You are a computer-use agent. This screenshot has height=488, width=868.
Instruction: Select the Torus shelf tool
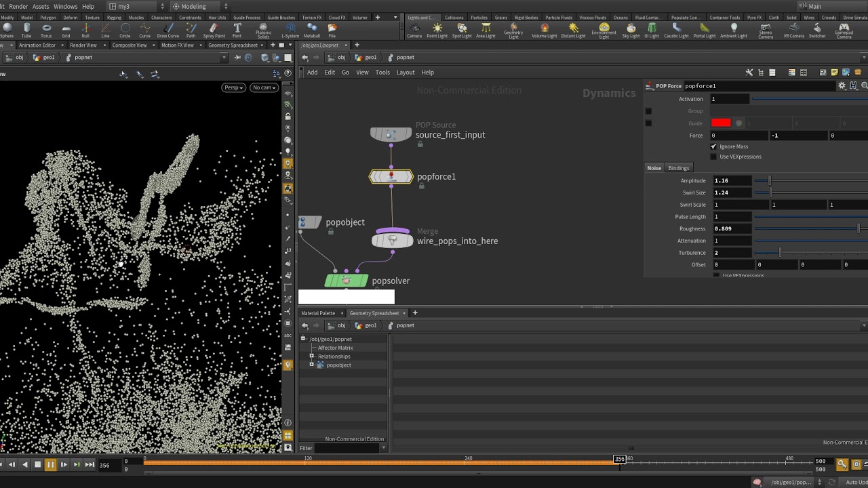pos(46,30)
